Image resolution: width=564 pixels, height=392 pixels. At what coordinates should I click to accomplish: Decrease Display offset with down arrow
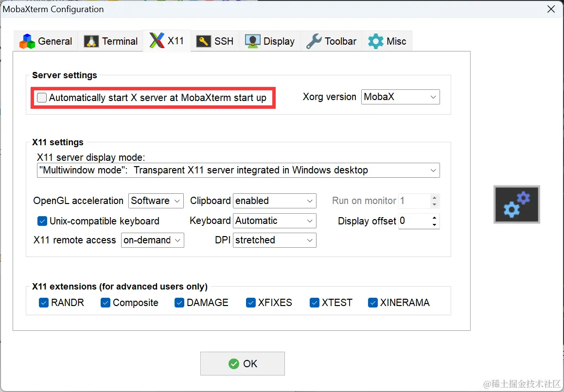point(435,224)
